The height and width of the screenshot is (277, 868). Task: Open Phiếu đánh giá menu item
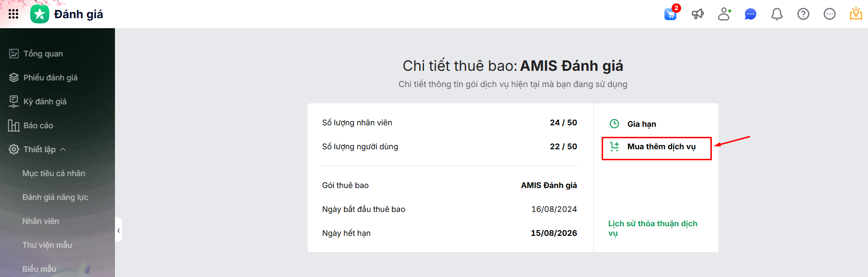[x=50, y=78]
